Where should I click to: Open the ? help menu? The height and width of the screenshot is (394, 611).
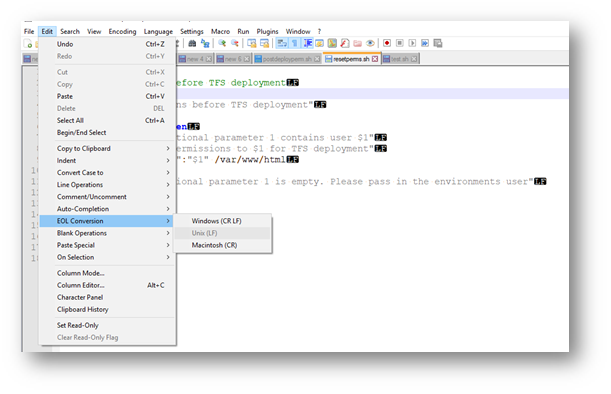click(x=319, y=32)
